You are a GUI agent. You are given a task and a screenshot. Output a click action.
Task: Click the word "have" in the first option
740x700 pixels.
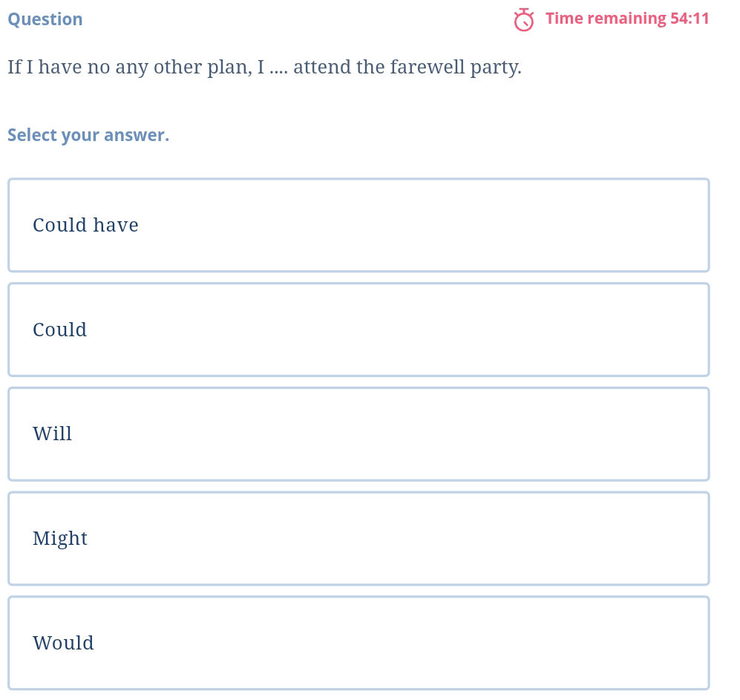click(116, 225)
